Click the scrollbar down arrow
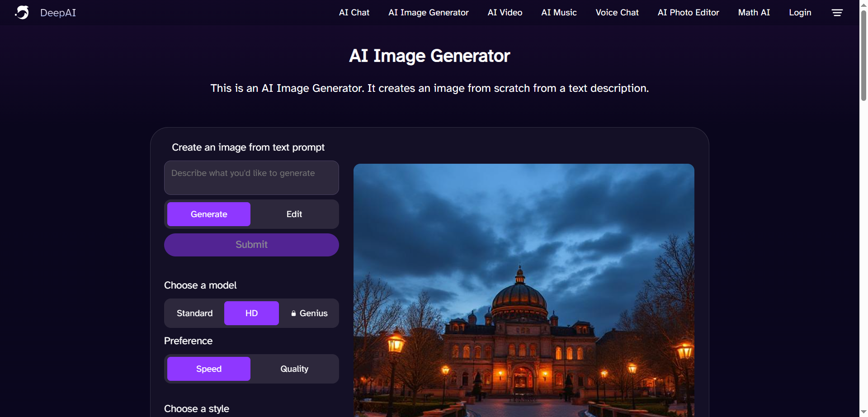The height and width of the screenshot is (417, 868). 863,412
